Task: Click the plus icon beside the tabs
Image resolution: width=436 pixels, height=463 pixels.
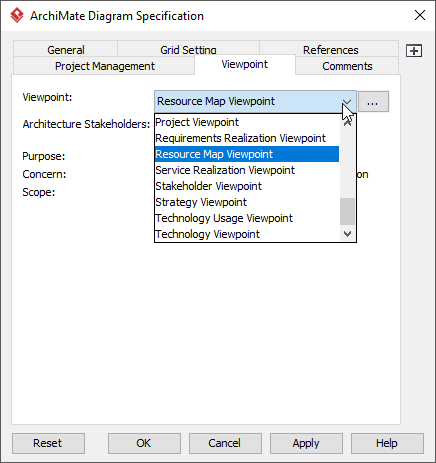Action: point(414,51)
